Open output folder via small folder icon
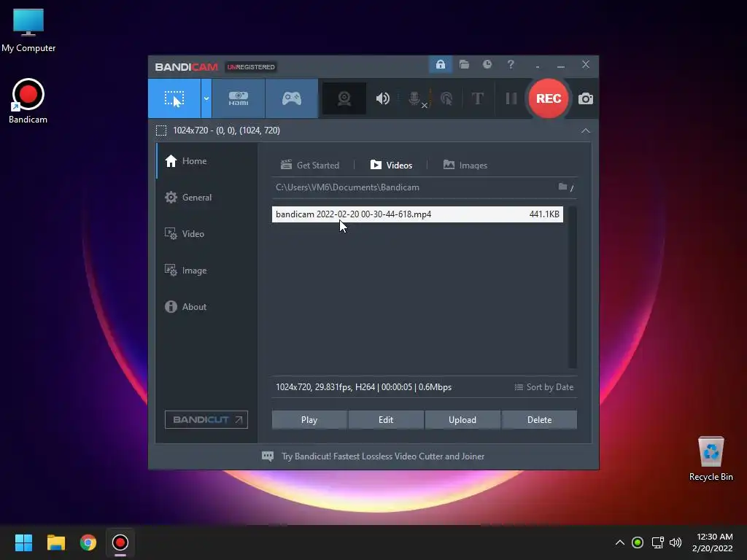Screen dimensions: 747x560 pyautogui.click(x=562, y=187)
